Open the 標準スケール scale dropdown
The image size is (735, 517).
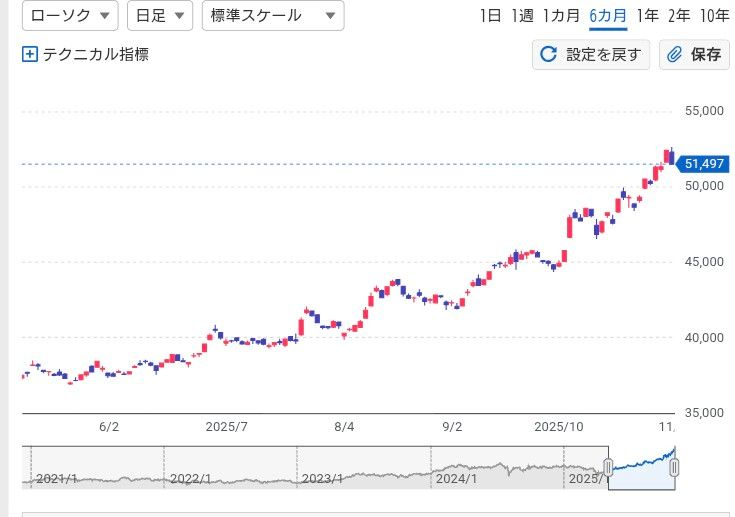272,16
